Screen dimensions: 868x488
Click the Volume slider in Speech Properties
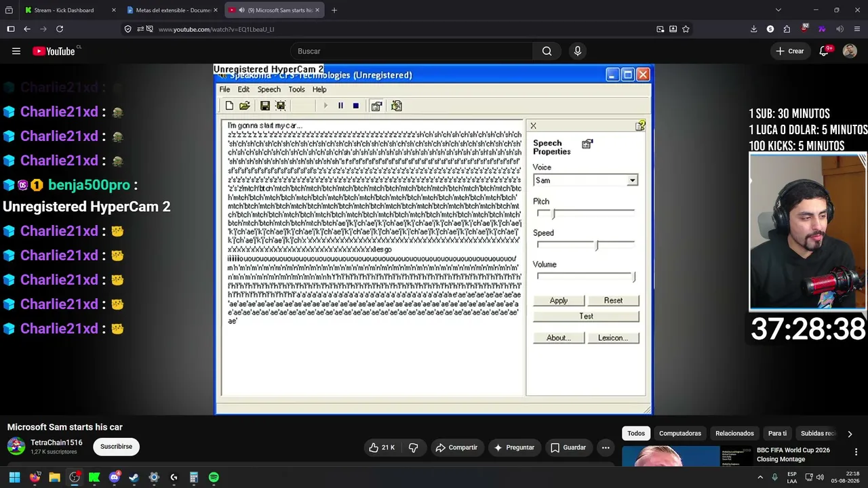click(586, 276)
